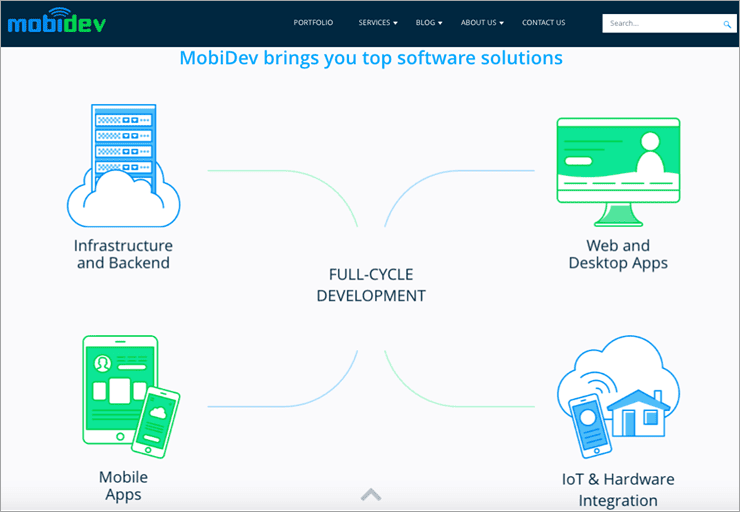Expand the About Us dropdown arrow

pos(502,23)
